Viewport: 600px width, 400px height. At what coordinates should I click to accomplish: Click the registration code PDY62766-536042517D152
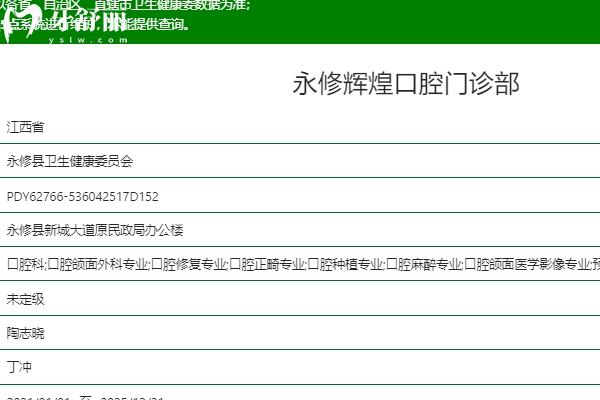point(82,196)
